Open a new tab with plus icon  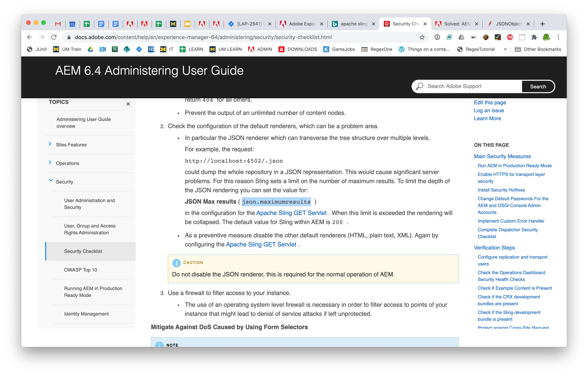(542, 24)
